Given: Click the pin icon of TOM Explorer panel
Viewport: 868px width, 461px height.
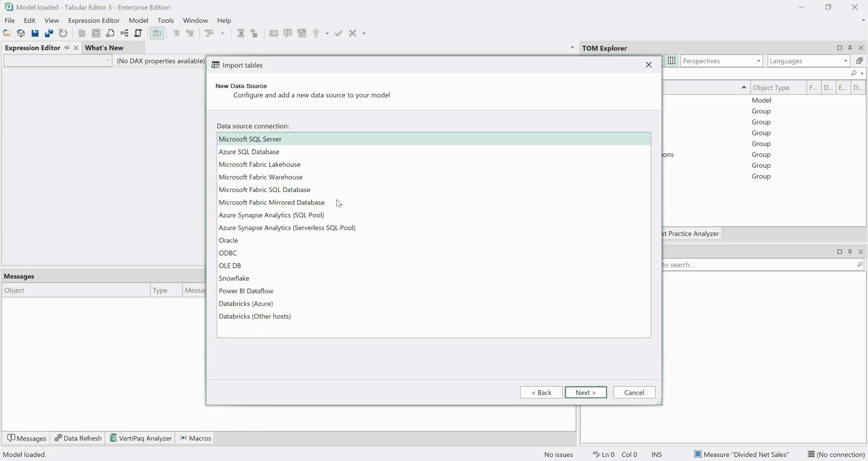Looking at the screenshot, I should [850, 48].
